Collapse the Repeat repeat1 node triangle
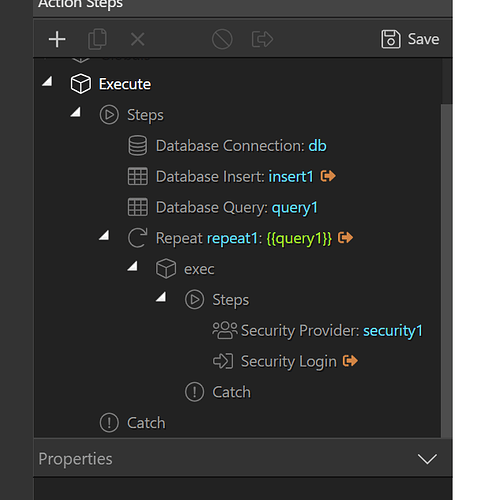The width and height of the screenshot is (493, 500). point(104,235)
